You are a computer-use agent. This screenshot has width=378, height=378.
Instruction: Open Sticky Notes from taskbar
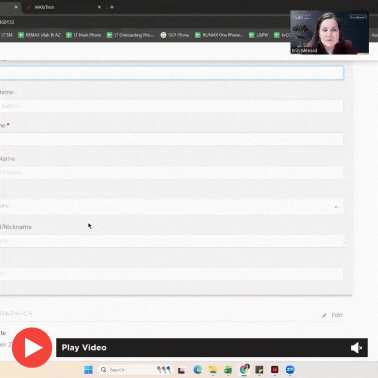point(259,370)
